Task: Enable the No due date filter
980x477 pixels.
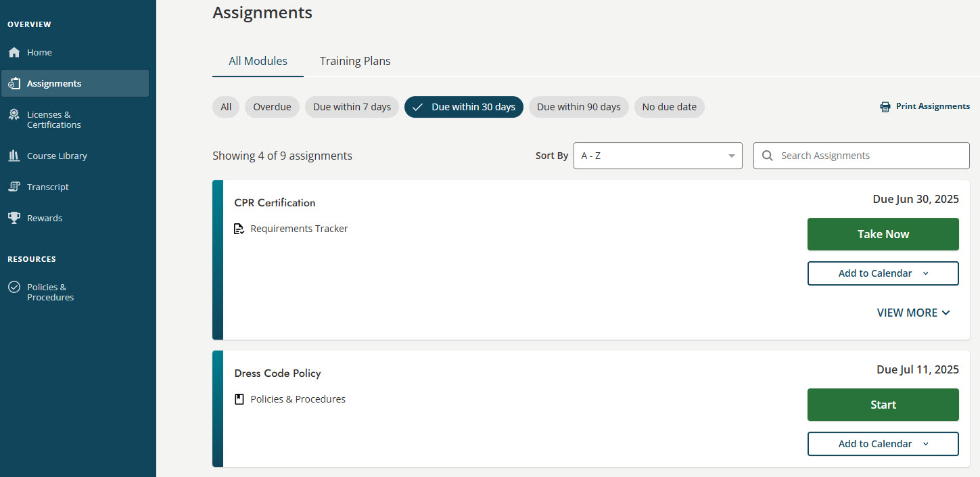Action: point(669,106)
